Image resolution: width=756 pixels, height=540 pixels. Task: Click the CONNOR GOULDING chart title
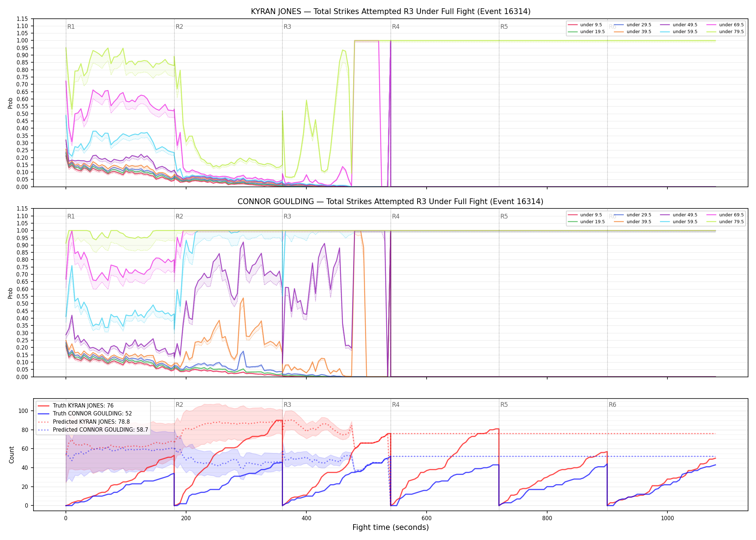point(391,202)
